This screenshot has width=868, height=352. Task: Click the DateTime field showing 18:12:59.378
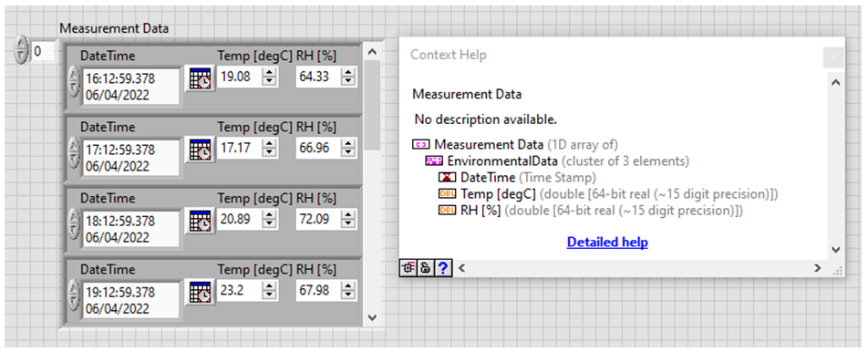(130, 229)
